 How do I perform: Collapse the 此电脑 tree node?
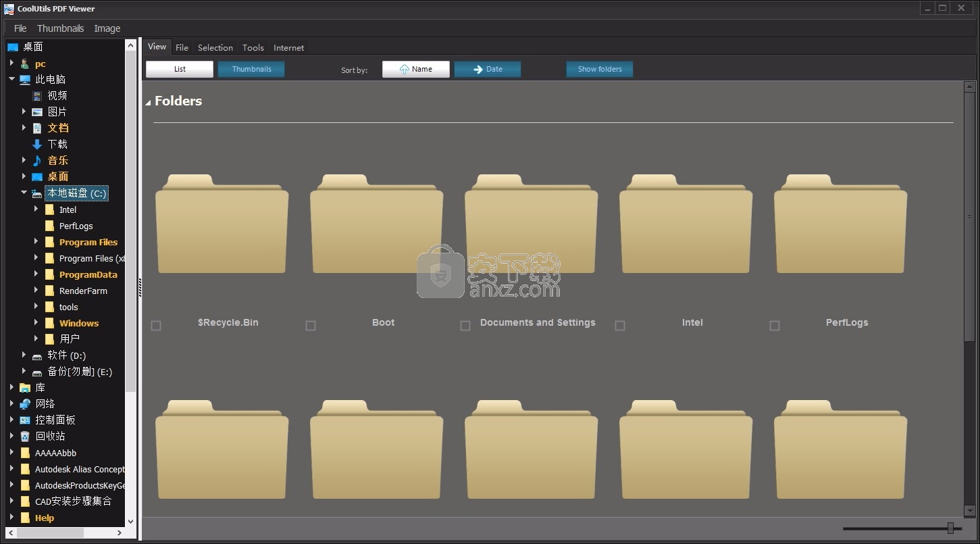click(11, 79)
